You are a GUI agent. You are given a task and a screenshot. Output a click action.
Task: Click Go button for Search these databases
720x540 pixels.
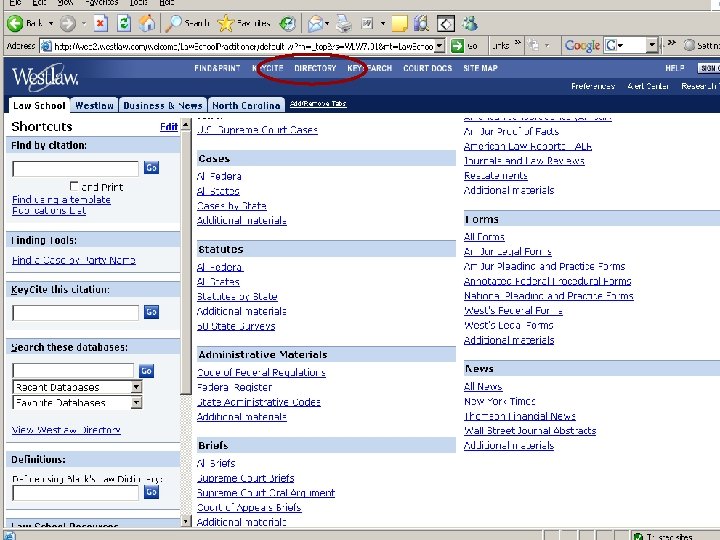(146, 371)
